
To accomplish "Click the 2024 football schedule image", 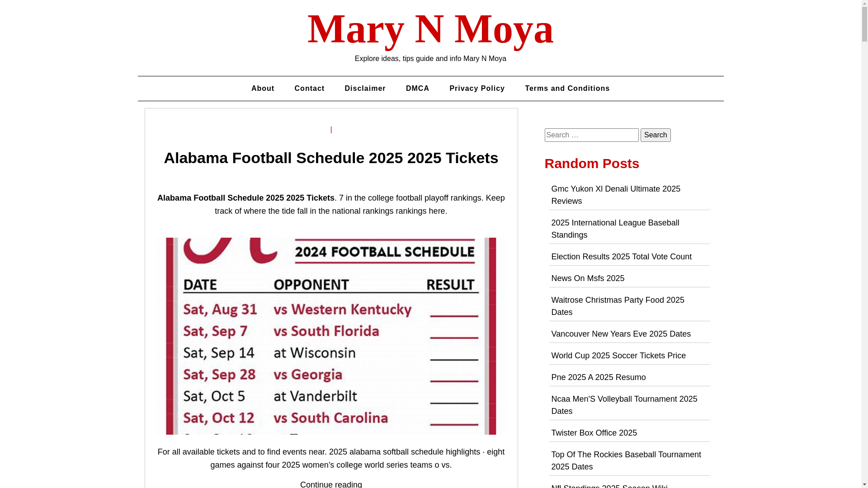I will click(331, 336).
